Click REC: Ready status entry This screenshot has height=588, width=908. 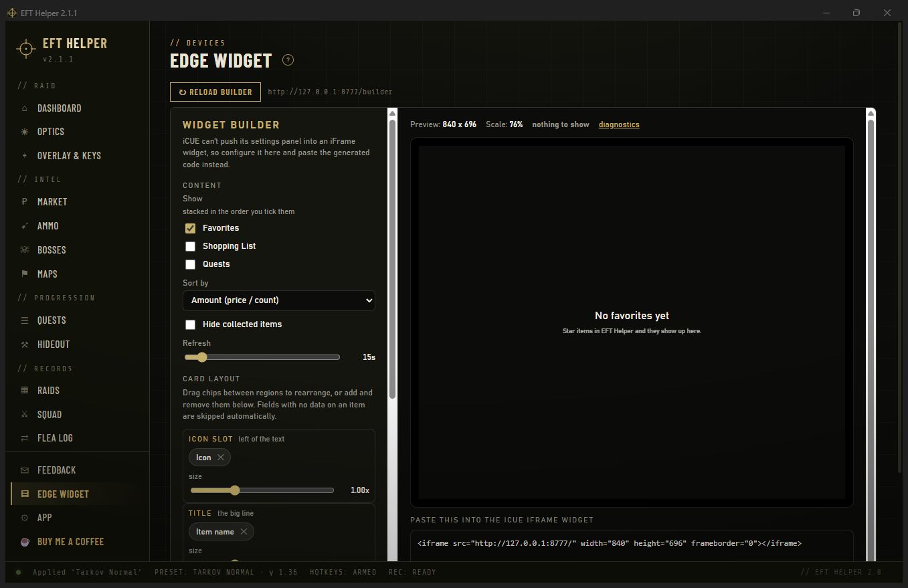pos(413,573)
